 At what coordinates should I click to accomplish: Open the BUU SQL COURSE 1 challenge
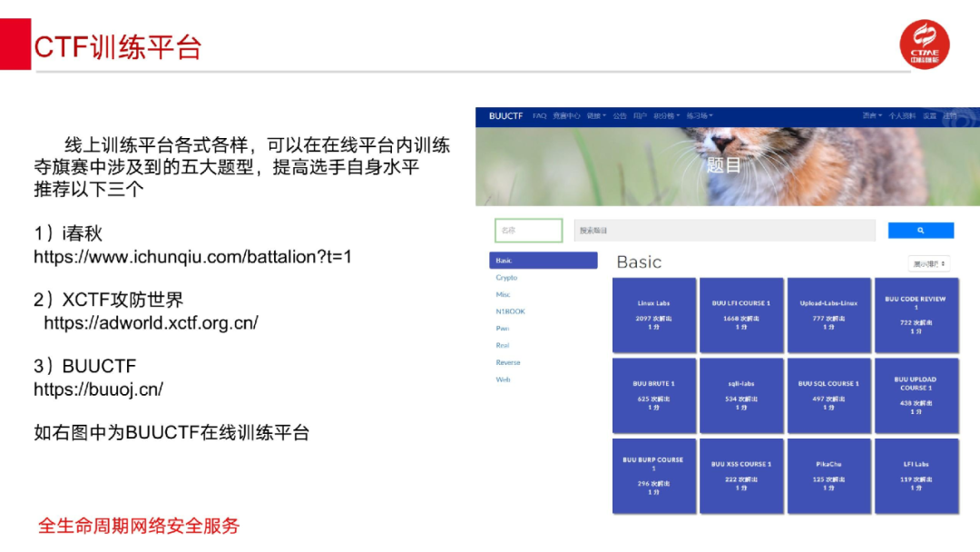click(828, 396)
